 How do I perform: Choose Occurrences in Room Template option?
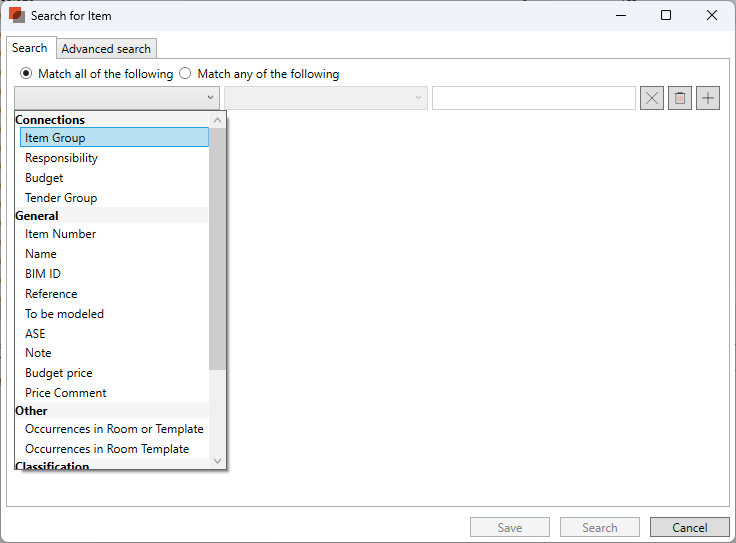tap(107, 449)
